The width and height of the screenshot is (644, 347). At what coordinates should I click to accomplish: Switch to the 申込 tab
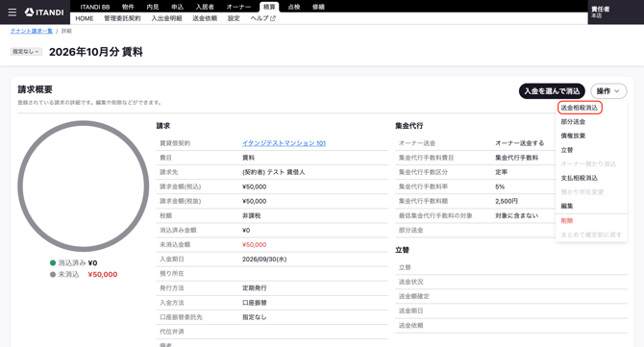pyautogui.click(x=178, y=7)
